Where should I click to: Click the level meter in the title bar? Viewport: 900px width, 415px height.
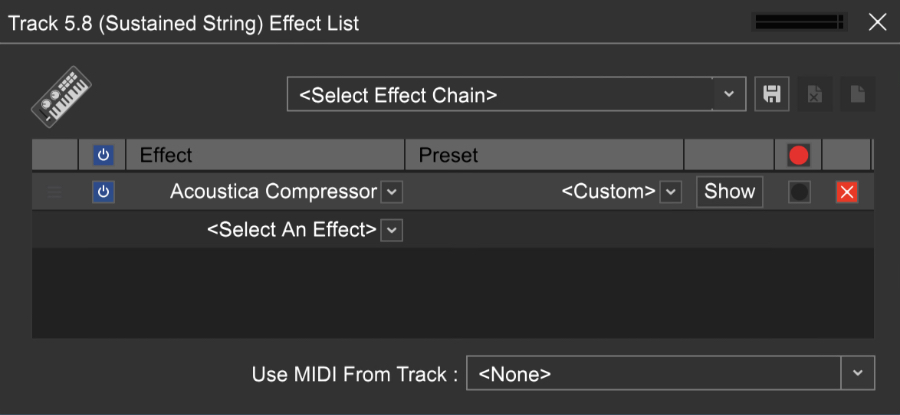(800, 22)
